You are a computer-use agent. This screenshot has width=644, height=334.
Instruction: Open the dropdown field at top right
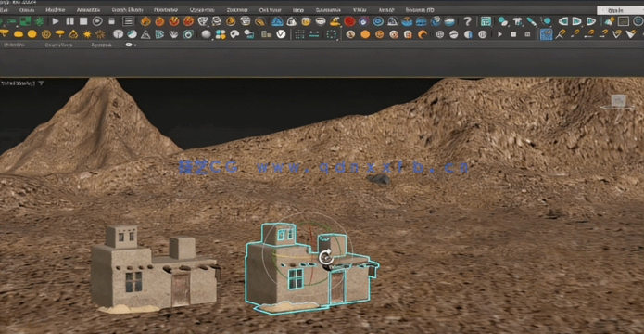pos(620,10)
